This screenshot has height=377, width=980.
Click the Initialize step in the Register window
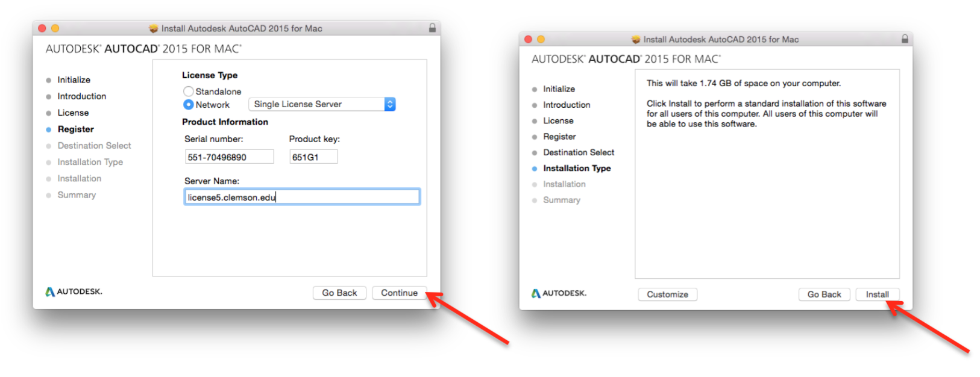coord(74,80)
